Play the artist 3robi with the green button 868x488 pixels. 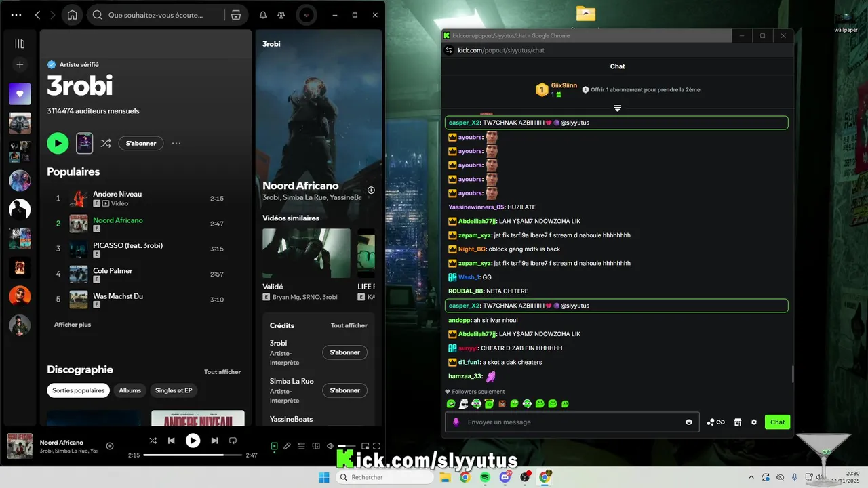(x=58, y=143)
